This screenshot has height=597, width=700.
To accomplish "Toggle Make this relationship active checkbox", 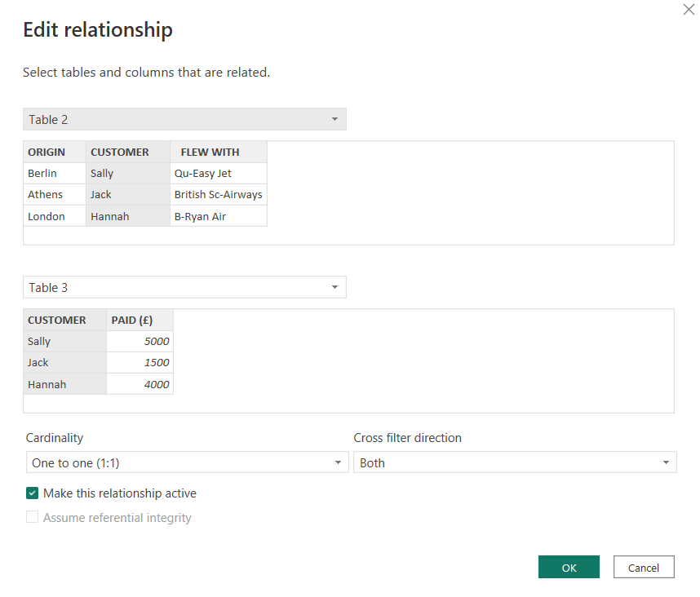I will coord(33,493).
